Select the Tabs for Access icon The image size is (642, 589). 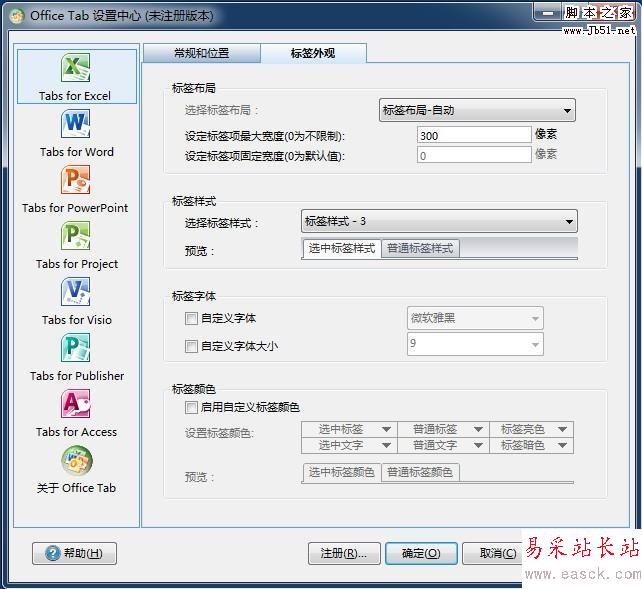click(x=76, y=404)
